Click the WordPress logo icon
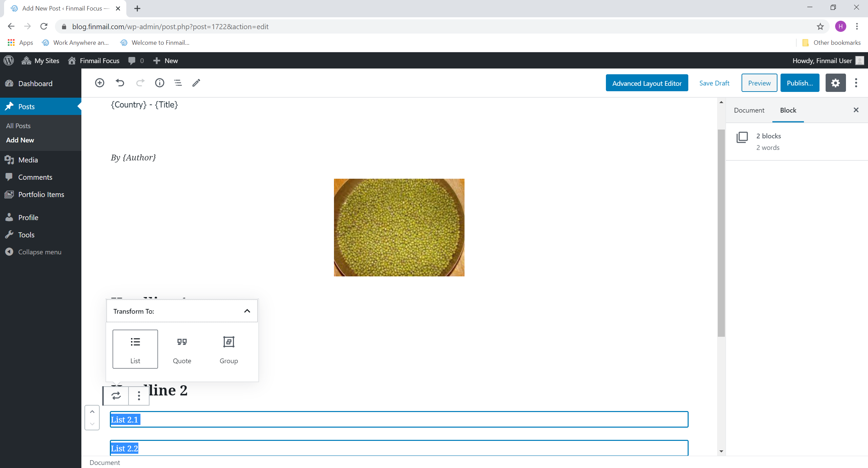 coord(9,61)
